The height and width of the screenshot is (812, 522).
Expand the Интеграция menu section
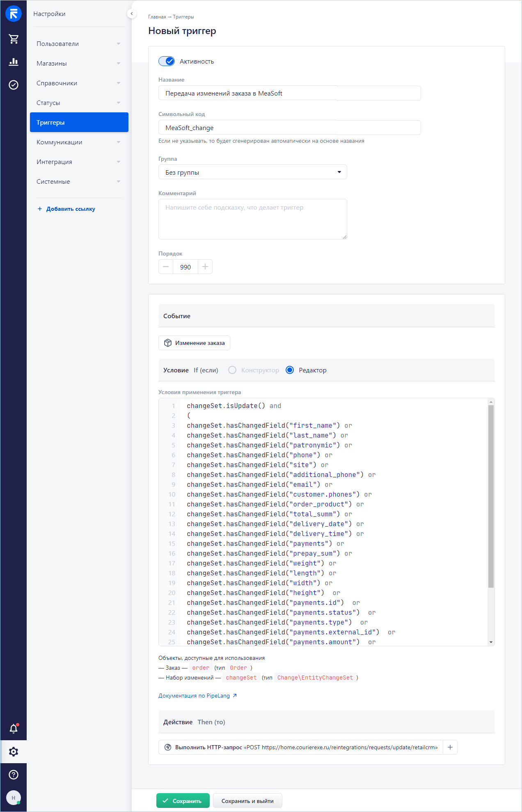[x=79, y=162]
